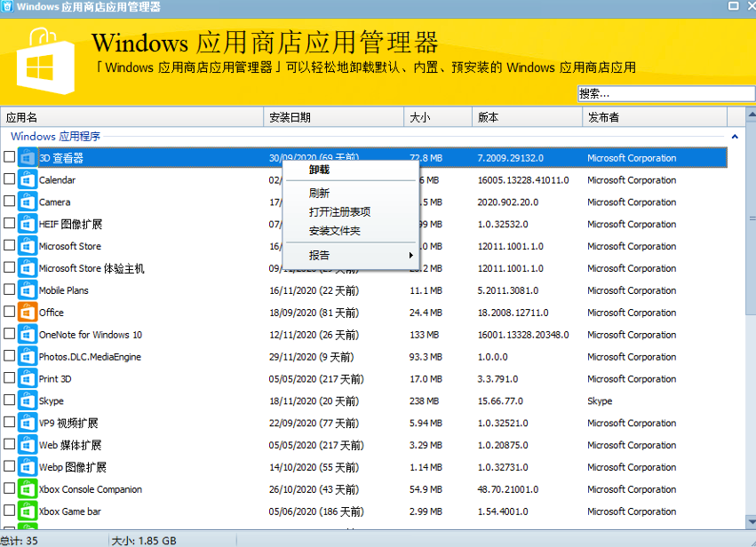756x547 pixels.
Task: Open the 报告 submenu arrow
Action: [410, 255]
